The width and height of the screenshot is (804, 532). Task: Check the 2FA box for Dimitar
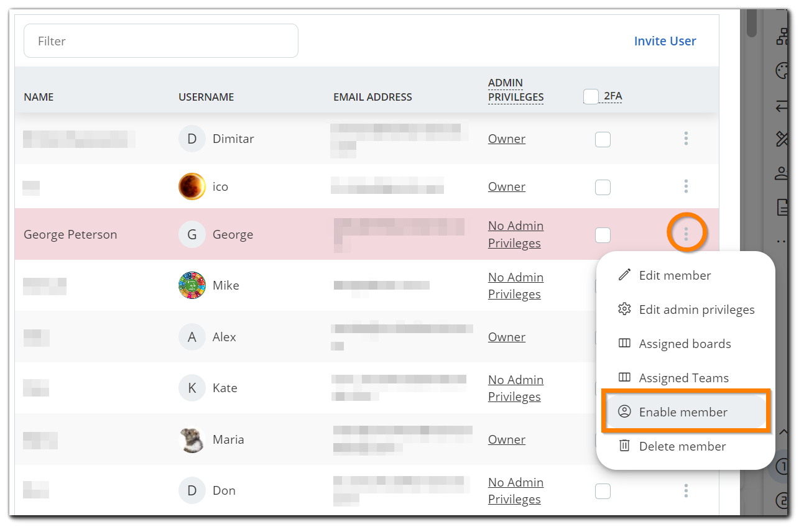pos(603,139)
